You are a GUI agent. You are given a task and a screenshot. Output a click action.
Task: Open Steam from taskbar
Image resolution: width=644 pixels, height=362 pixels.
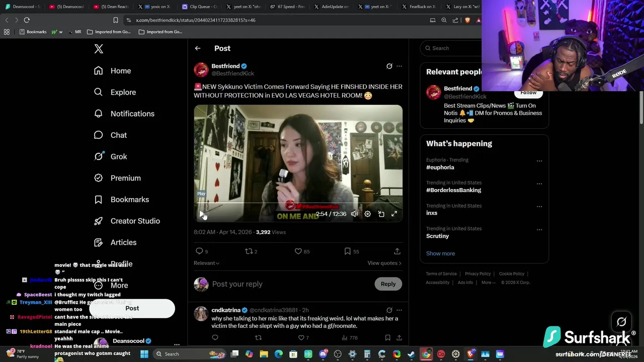pyautogui.click(x=411, y=354)
